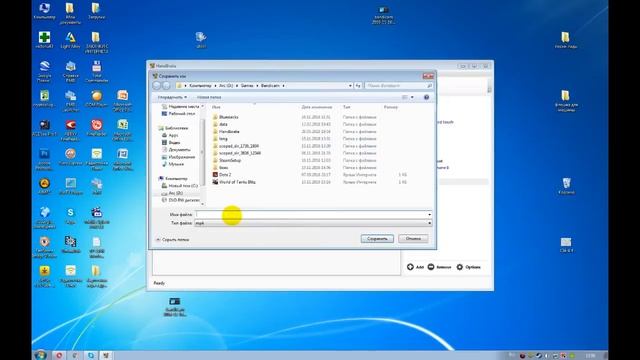Click the Recycle Bin desktop icon
Viewport: 640px width, 360px height.
566,186
